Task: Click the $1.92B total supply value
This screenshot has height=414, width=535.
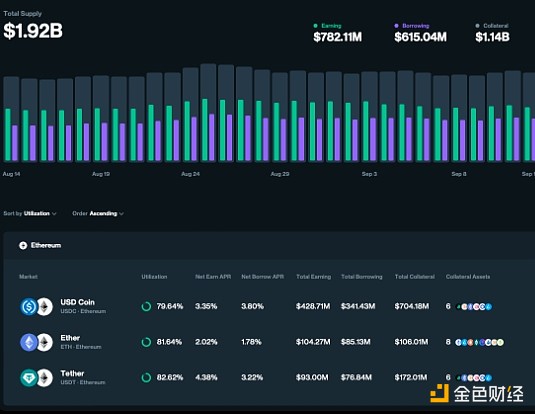Action: tap(33, 30)
